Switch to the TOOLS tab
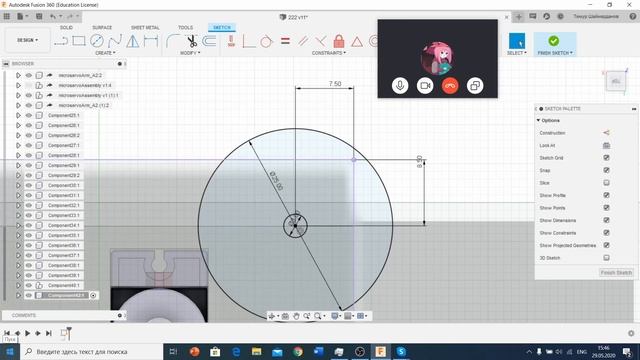Viewport: 640px width, 360px height. (185, 27)
